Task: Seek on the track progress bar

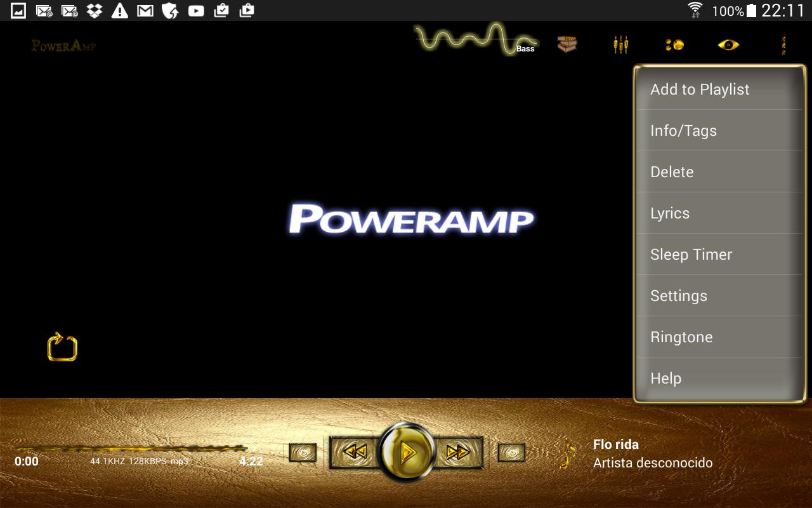Action: [x=130, y=448]
